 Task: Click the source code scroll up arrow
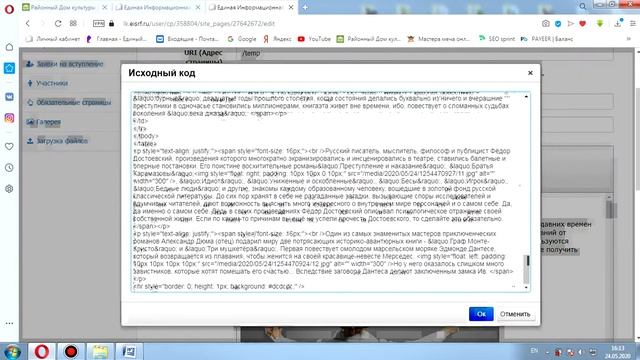coord(527,96)
